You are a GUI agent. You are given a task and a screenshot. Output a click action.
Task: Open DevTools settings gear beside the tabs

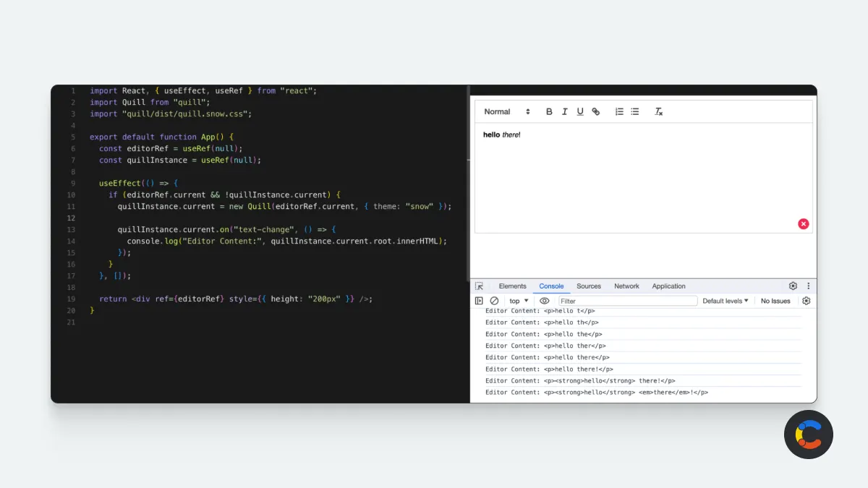tap(793, 286)
